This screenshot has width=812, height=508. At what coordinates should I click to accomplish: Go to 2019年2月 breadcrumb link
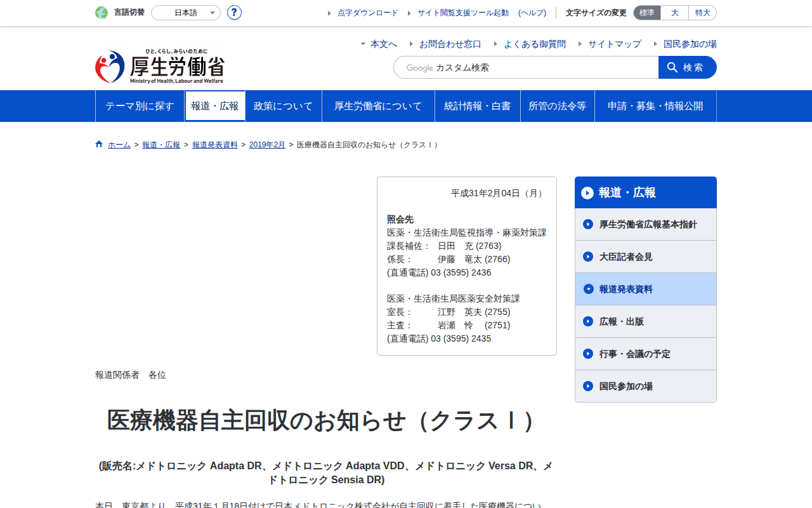pyautogui.click(x=267, y=145)
